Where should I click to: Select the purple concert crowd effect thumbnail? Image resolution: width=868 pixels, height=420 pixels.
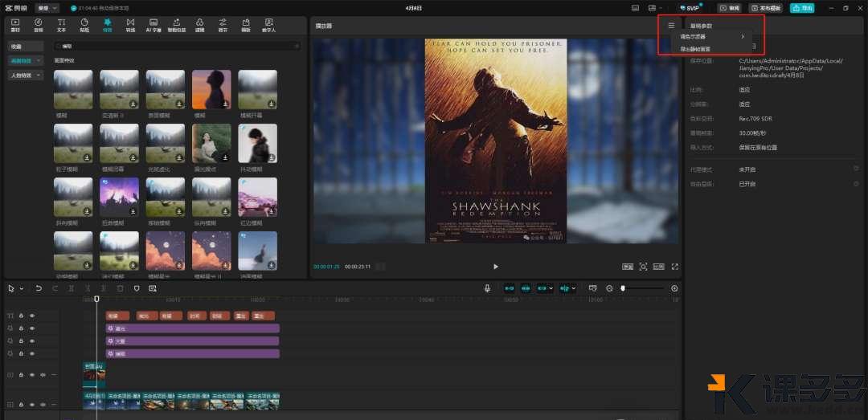tap(119, 197)
